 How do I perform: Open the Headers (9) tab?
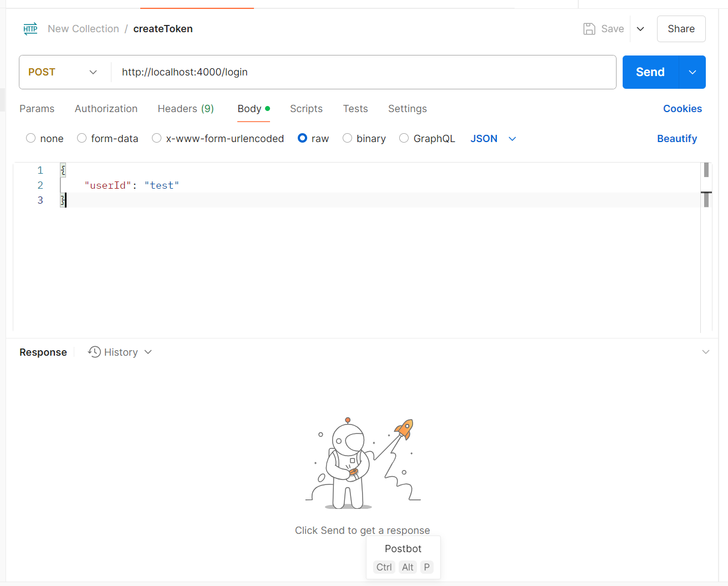(186, 109)
